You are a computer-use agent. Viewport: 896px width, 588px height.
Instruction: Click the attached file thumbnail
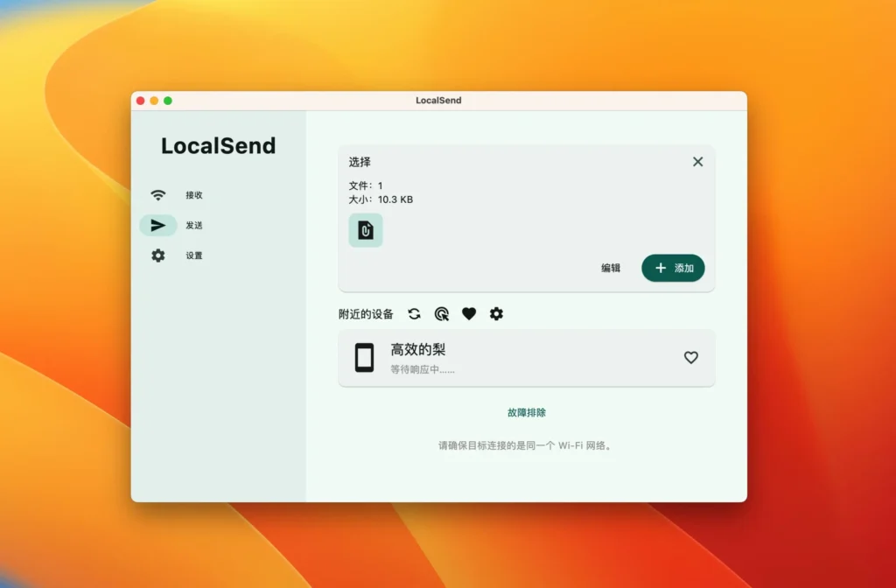tap(366, 230)
